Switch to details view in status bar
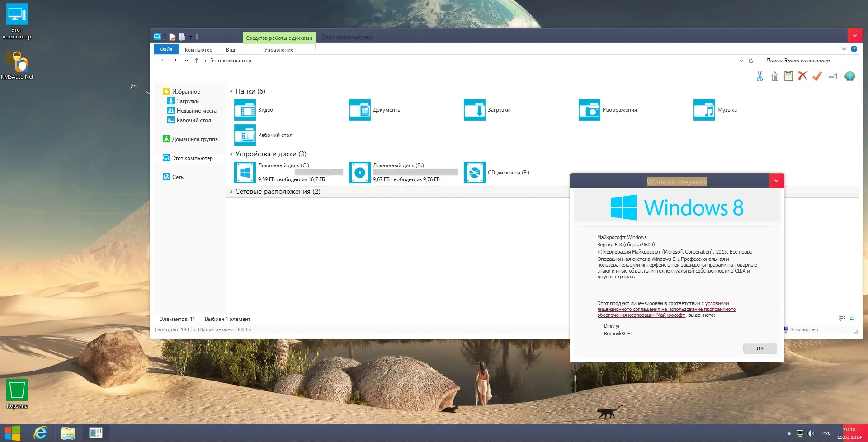The image size is (868, 442). 842,319
